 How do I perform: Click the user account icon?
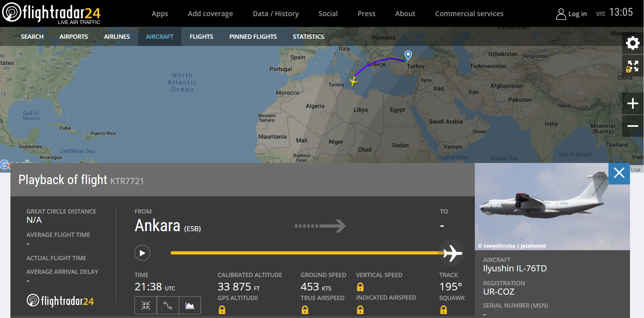coord(561,14)
